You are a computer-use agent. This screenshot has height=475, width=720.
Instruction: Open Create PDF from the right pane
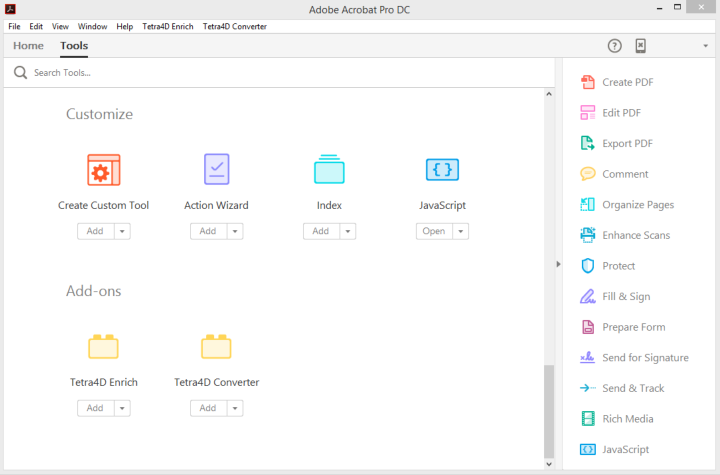pos(616,82)
